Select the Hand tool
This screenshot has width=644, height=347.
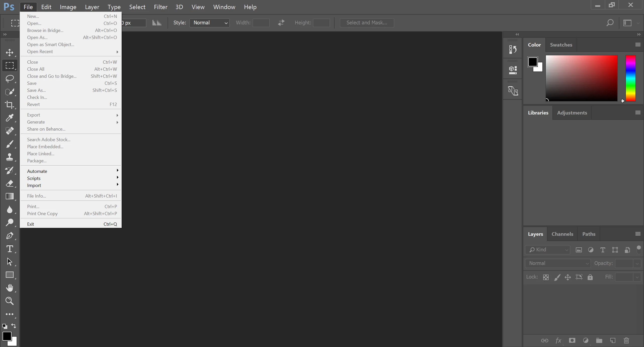tap(10, 288)
